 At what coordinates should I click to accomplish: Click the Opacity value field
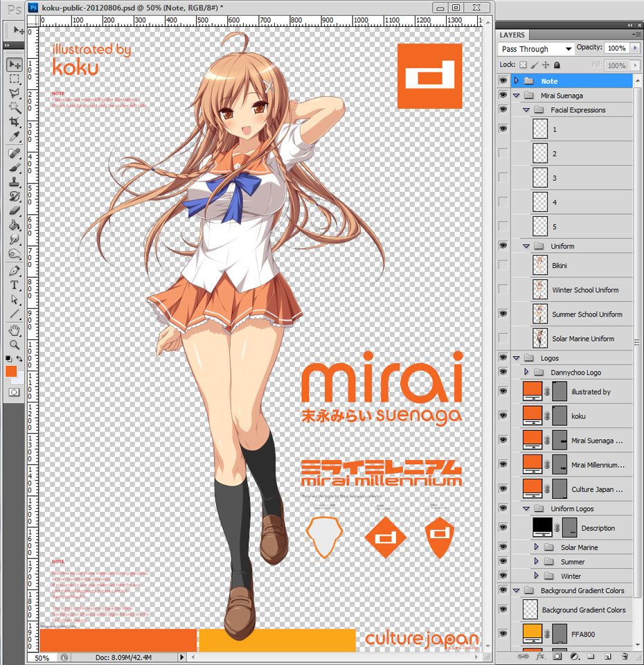[615, 48]
